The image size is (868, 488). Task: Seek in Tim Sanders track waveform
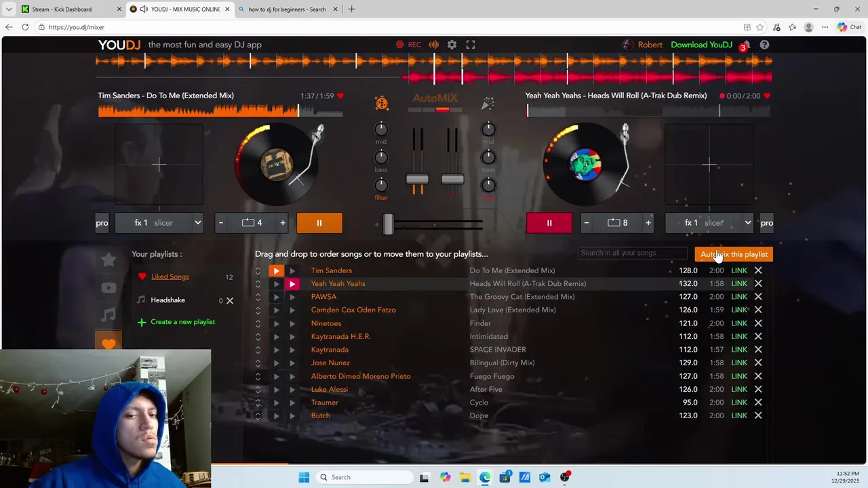click(x=220, y=110)
